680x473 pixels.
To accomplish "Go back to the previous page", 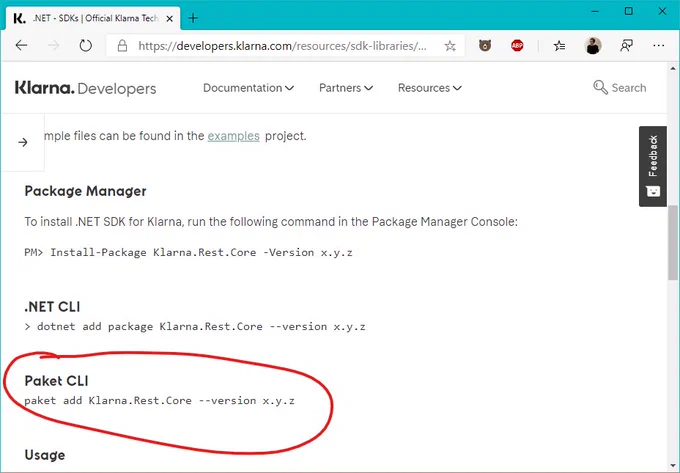I will [21, 45].
